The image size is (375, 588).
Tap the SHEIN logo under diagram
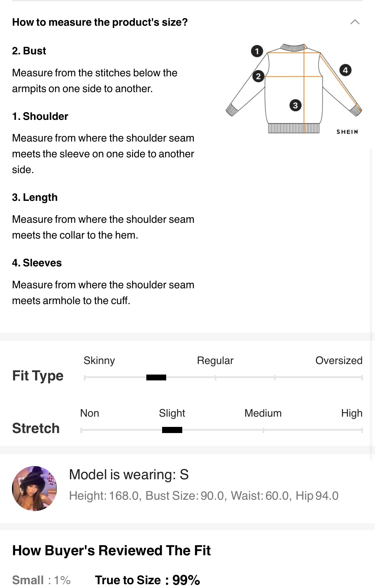coord(347,132)
